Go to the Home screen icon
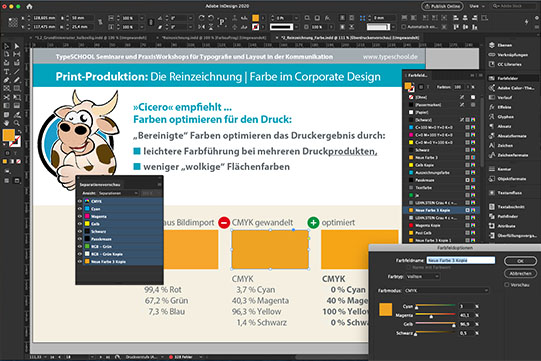 click(29, 6)
